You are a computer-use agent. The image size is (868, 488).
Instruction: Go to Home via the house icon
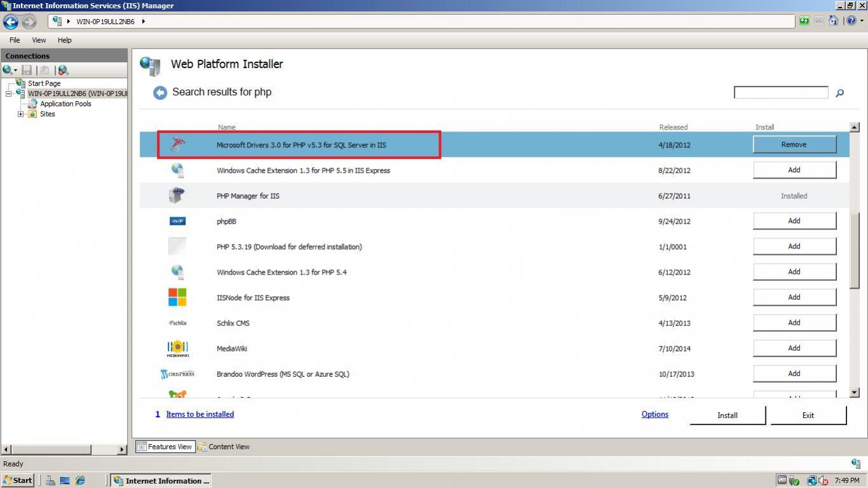pos(834,21)
